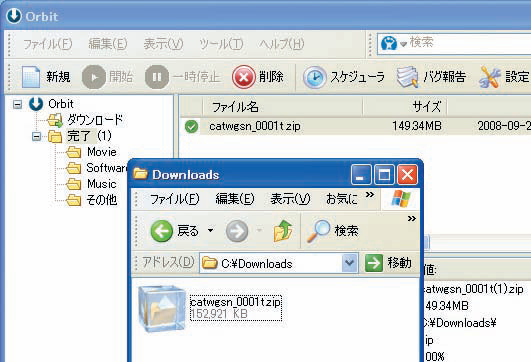
Task: Click the 149.34MB size cell in list
Action: [x=417, y=126]
